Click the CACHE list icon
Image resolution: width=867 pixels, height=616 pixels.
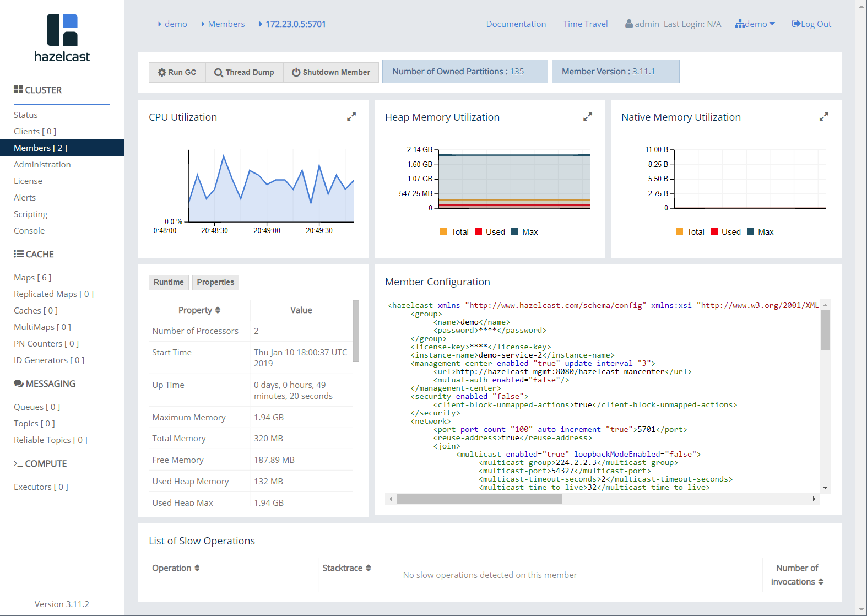coord(18,254)
